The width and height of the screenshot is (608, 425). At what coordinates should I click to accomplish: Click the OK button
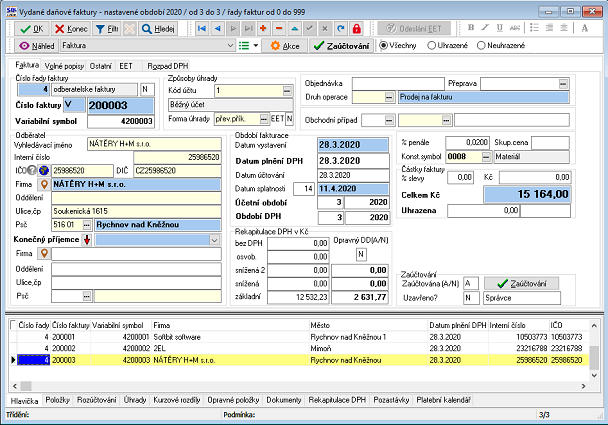pos(32,29)
